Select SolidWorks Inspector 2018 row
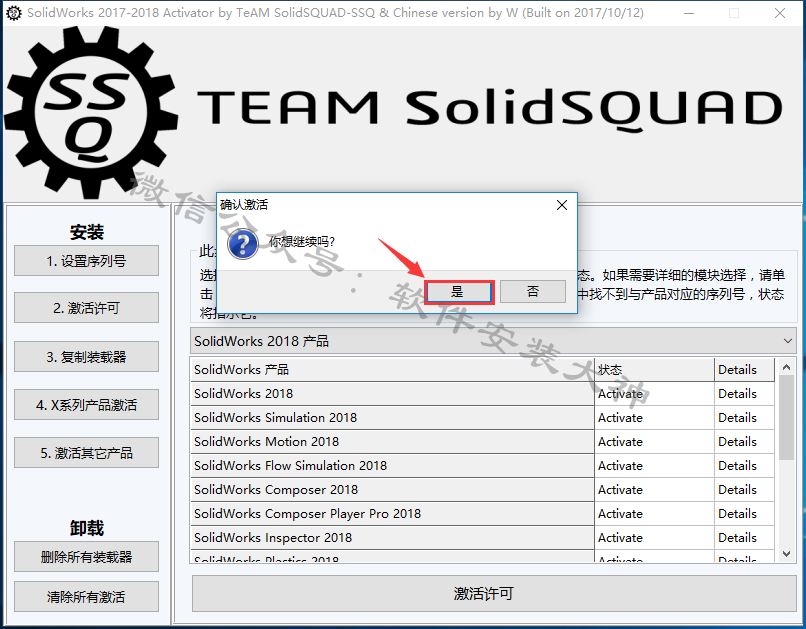This screenshot has height=629, width=806. pyautogui.click(x=392, y=538)
